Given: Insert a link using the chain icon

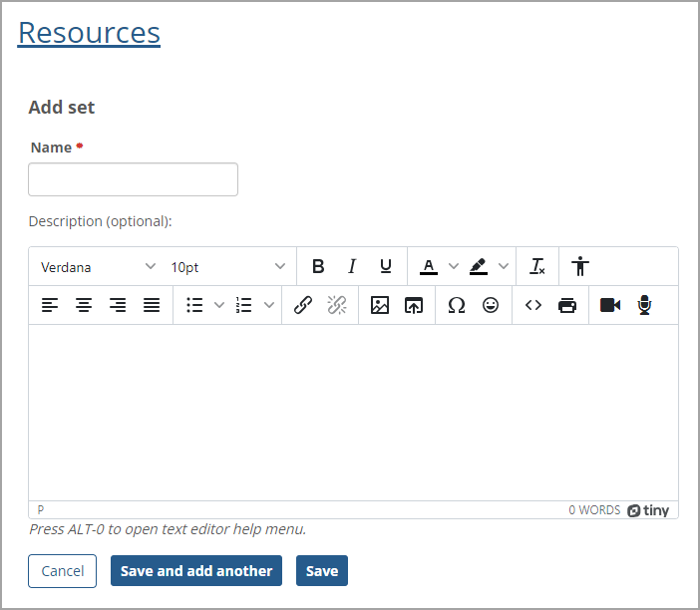Looking at the screenshot, I should coord(303,306).
